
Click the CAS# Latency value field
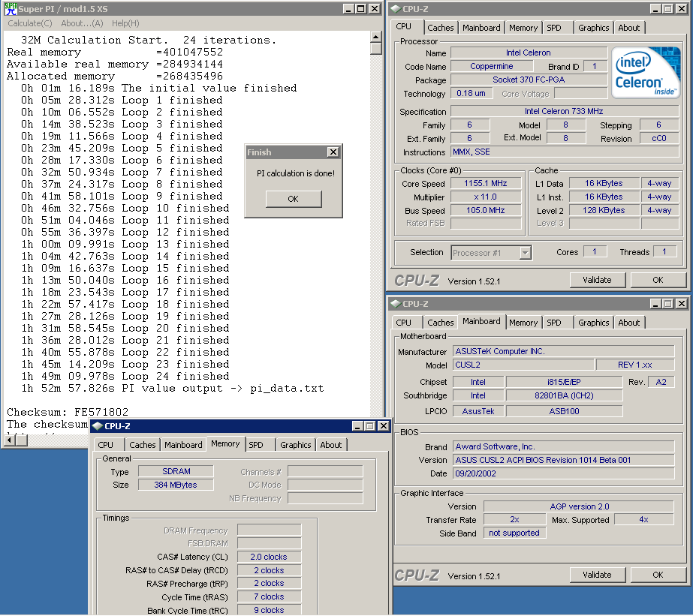(x=270, y=557)
